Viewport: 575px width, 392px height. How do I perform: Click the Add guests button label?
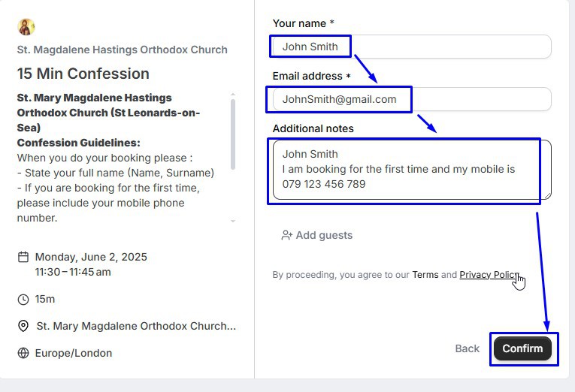click(324, 235)
